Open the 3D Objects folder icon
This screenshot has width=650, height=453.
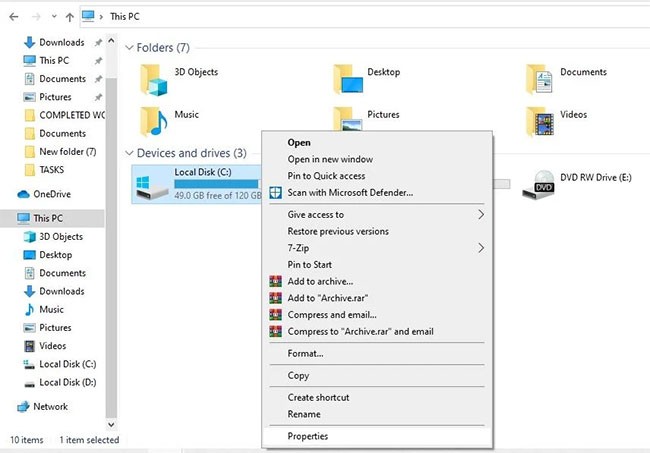[x=154, y=78]
